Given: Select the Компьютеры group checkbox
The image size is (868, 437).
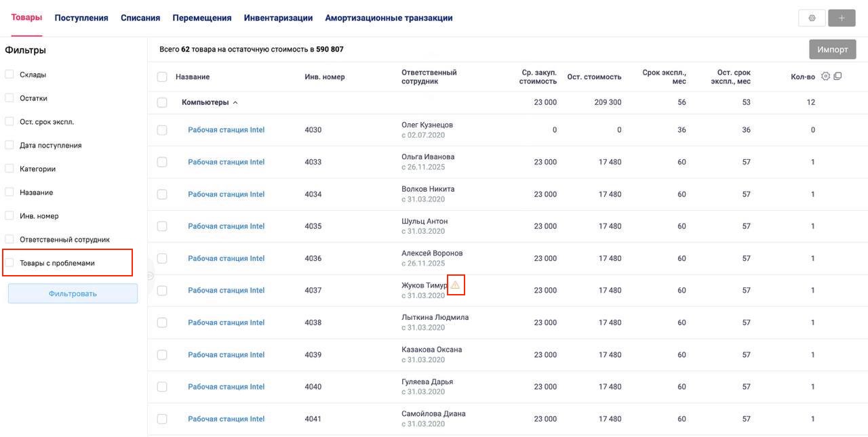Looking at the screenshot, I should coord(162,103).
